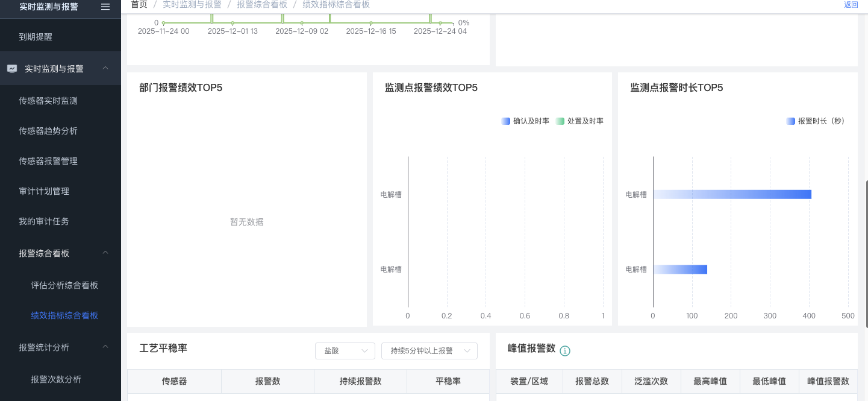Click the hamburger menu collapse icon
The width and height of the screenshot is (868, 401).
[105, 7]
